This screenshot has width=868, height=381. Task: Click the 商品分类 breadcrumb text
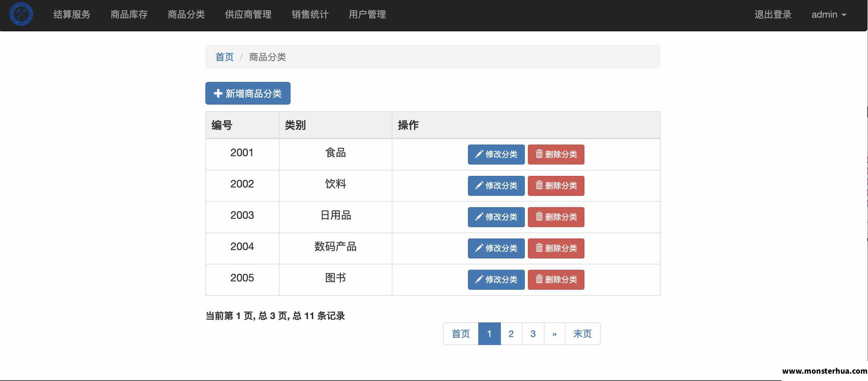[268, 57]
